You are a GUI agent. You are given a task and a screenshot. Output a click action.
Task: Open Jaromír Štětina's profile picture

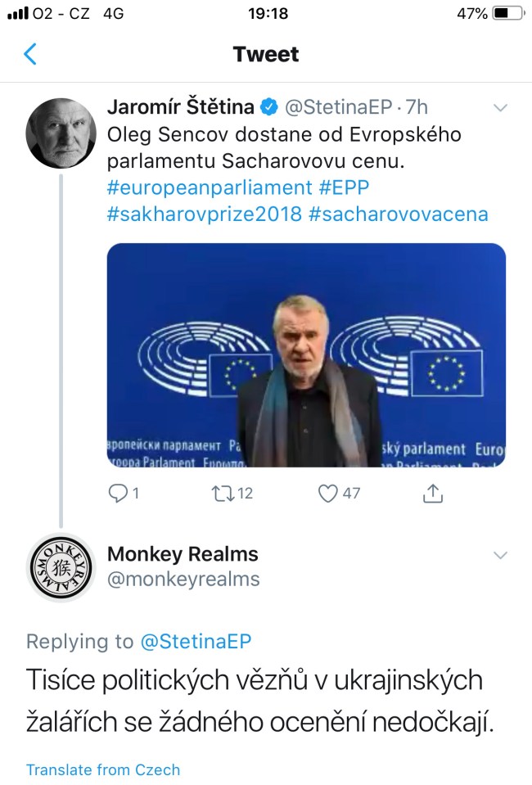click(61, 133)
